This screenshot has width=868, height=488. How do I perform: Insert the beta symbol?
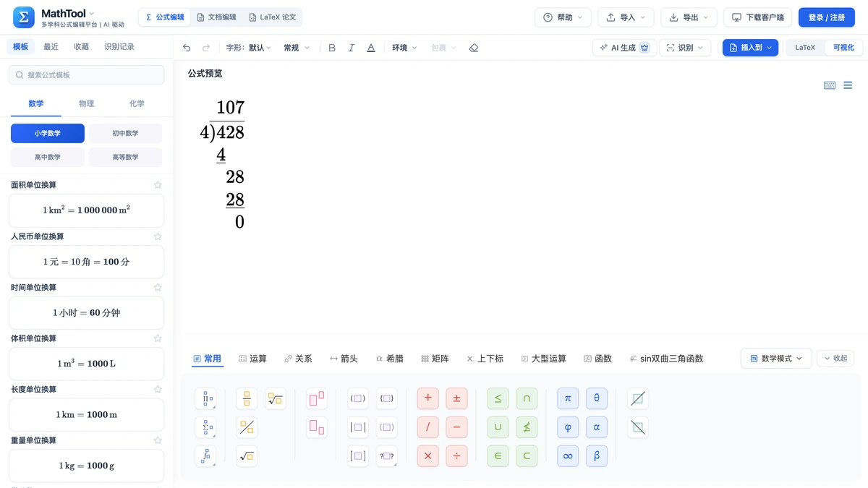[597, 456]
